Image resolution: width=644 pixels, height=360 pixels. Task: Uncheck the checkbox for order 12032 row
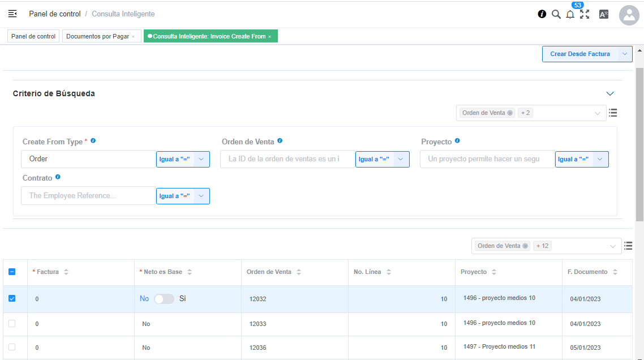12,298
